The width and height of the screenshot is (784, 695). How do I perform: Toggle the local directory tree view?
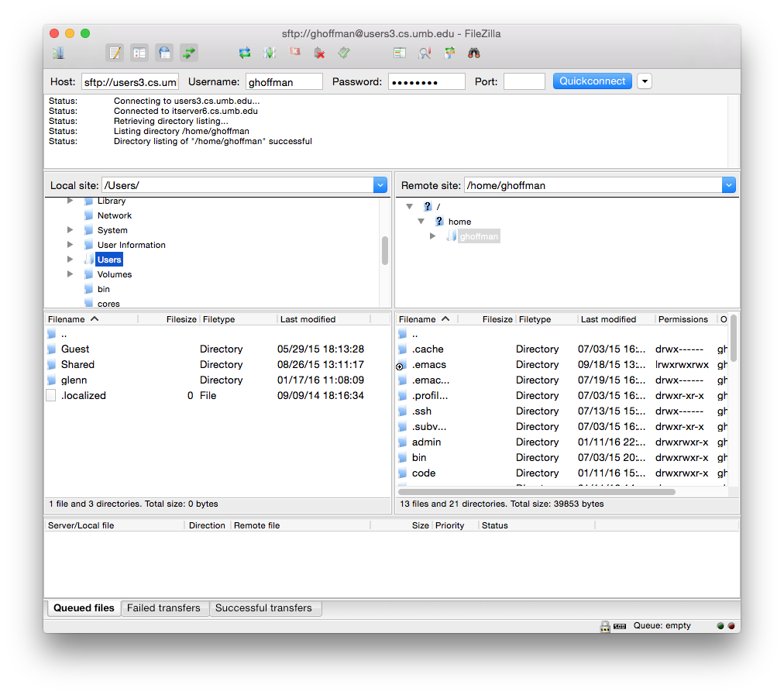[x=139, y=53]
